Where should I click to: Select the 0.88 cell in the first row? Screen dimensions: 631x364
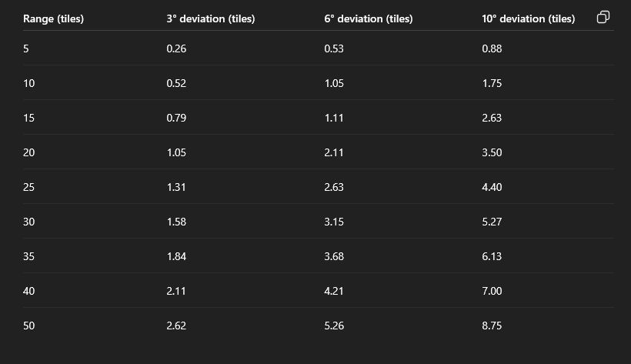492,48
